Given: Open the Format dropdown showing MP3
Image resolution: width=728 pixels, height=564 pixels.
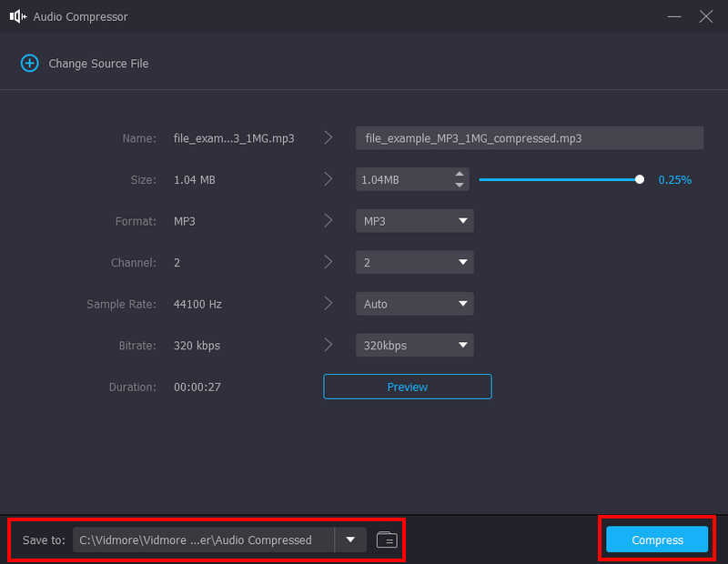Looking at the screenshot, I should click(x=414, y=220).
